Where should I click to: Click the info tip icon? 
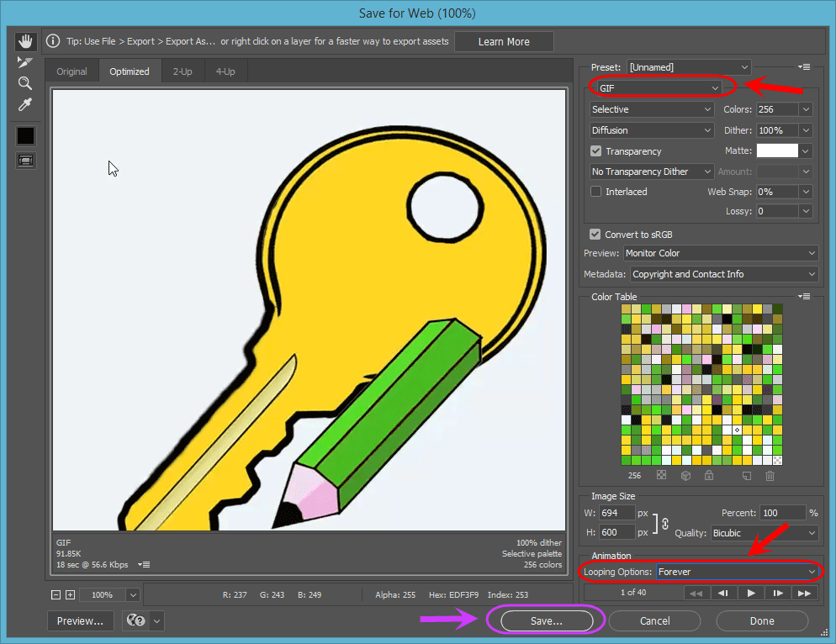point(53,41)
